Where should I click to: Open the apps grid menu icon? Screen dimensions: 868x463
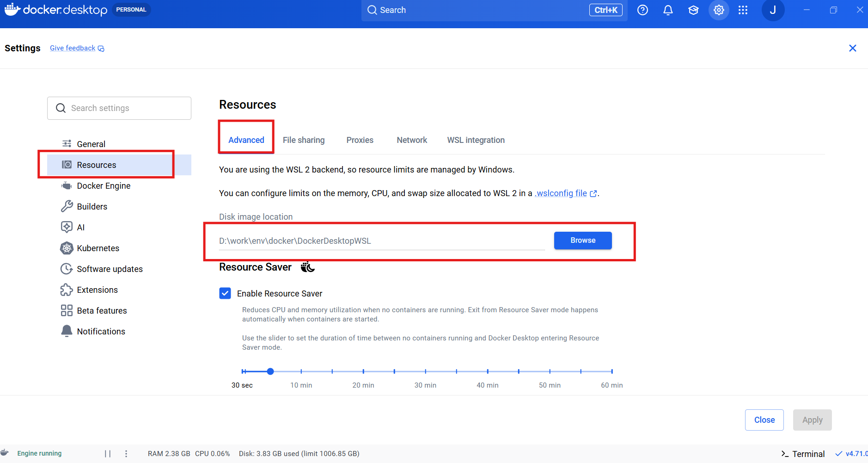coord(743,10)
